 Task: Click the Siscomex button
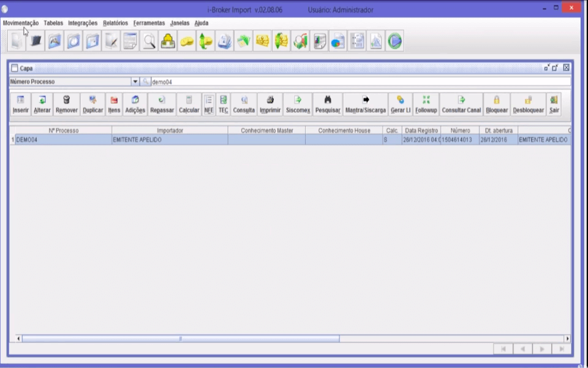(x=298, y=104)
